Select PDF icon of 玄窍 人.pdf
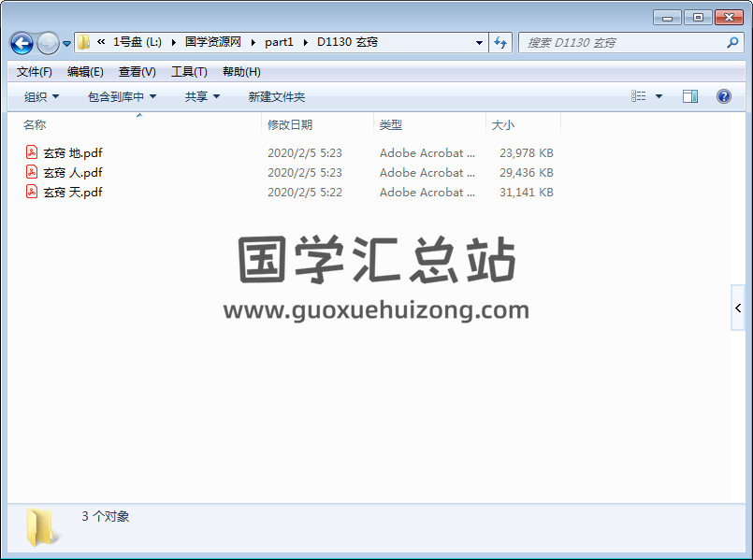This screenshot has width=753, height=560. coord(32,172)
